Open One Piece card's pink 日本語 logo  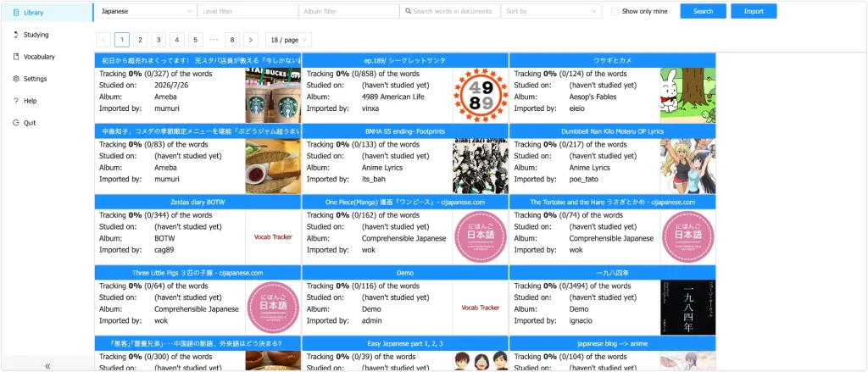point(481,237)
